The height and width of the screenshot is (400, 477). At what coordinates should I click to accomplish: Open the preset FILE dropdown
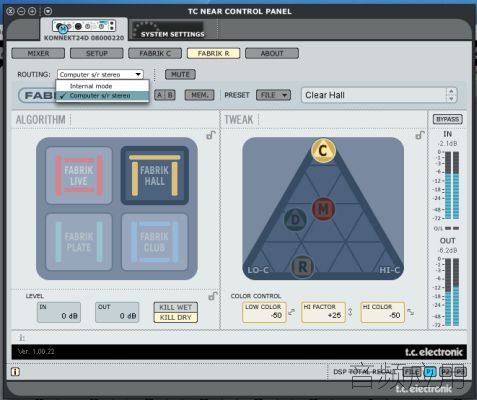pos(273,95)
